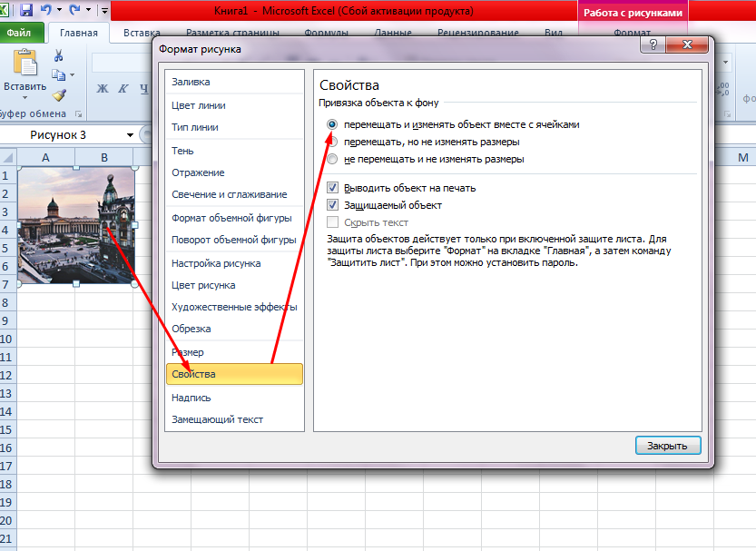Open the Размер category in the dialog list
The height and width of the screenshot is (551, 756).
(188, 351)
